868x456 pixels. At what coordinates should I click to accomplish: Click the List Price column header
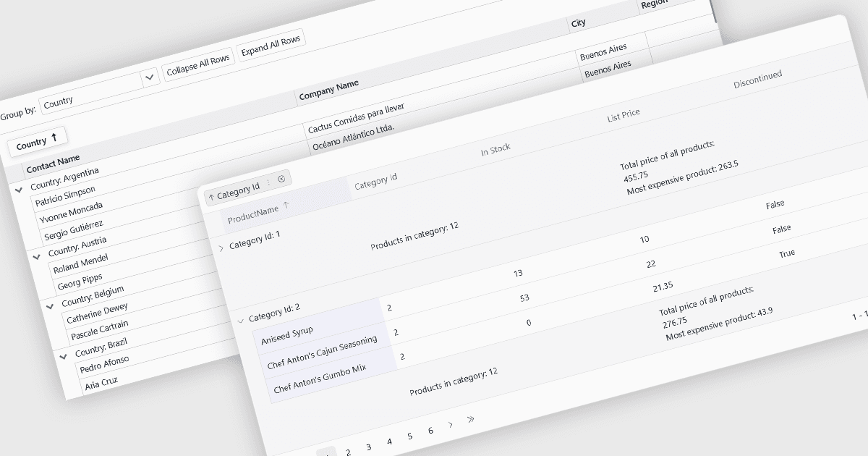pyautogui.click(x=624, y=115)
